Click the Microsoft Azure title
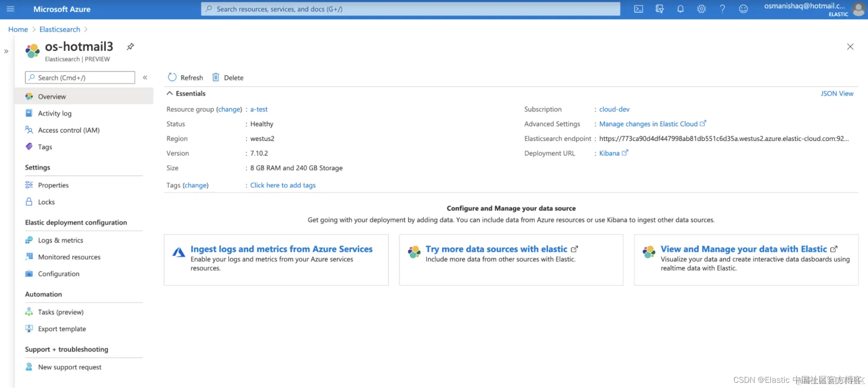 62,9
